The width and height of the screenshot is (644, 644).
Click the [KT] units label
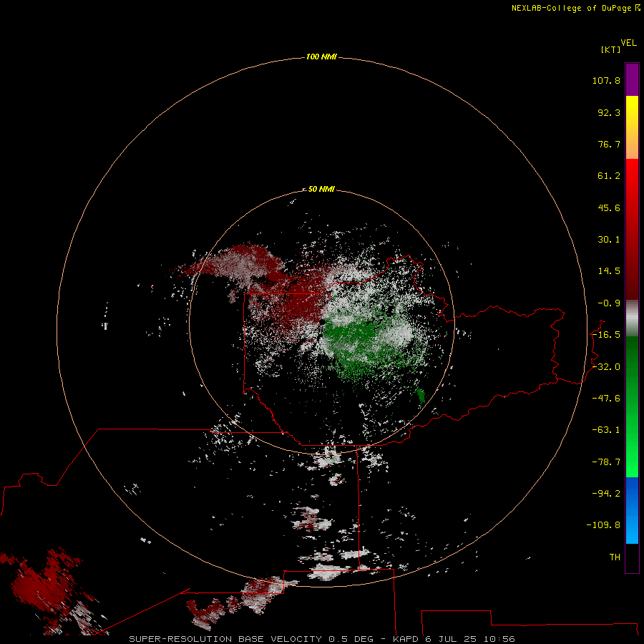(x=611, y=49)
